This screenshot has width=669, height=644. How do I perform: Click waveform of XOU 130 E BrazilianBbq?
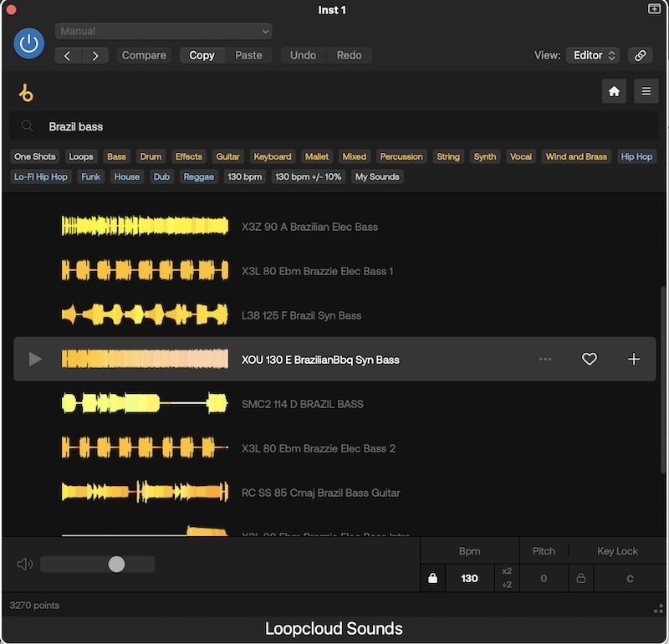145,359
